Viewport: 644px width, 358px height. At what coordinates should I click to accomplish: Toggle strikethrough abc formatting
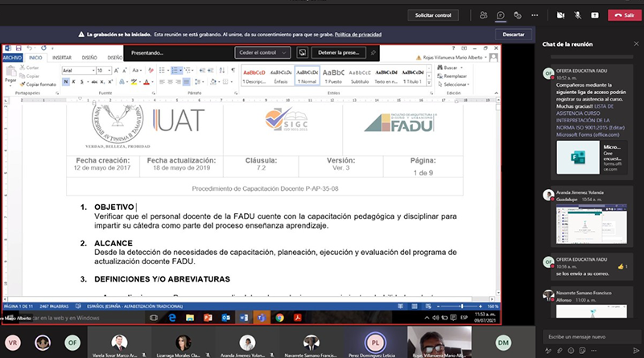[x=94, y=82]
